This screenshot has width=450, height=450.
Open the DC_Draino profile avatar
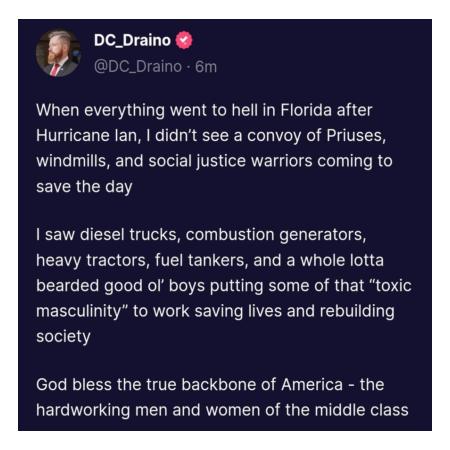coord(58,54)
